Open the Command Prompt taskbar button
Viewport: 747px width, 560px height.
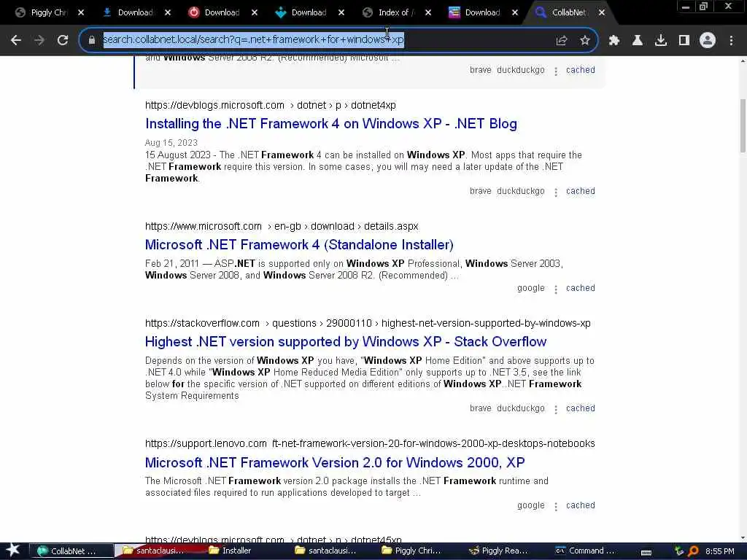[590, 551]
